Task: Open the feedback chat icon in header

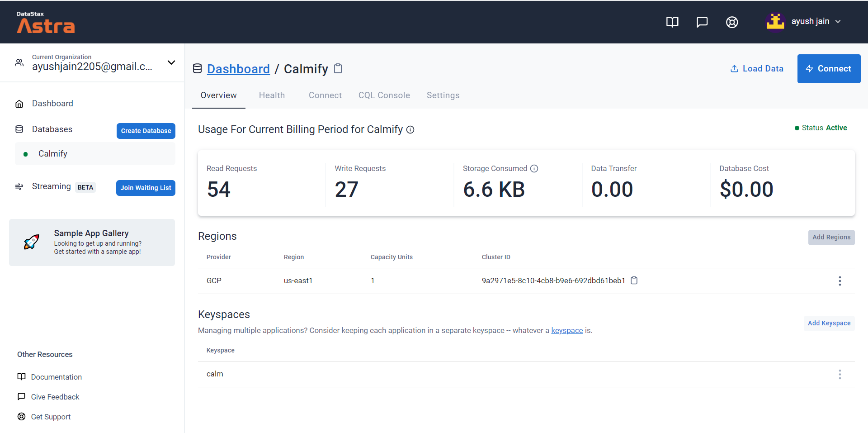Action: point(702,22)
